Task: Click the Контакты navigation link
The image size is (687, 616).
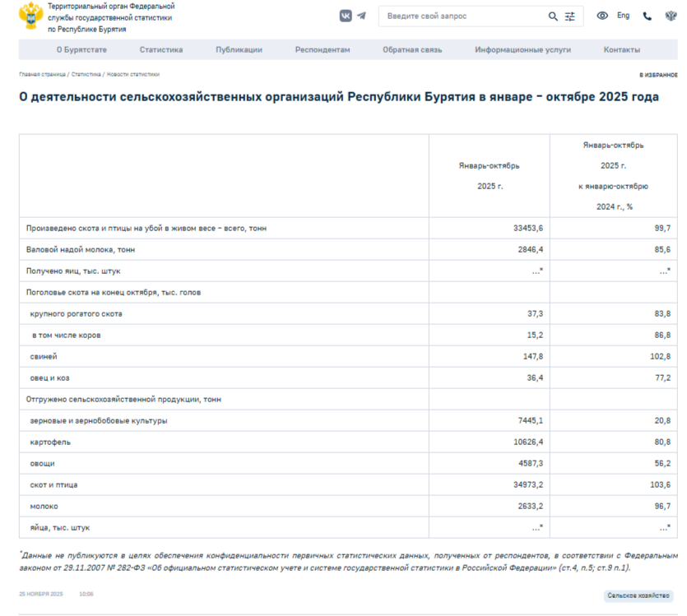Action: pos(621,50)
